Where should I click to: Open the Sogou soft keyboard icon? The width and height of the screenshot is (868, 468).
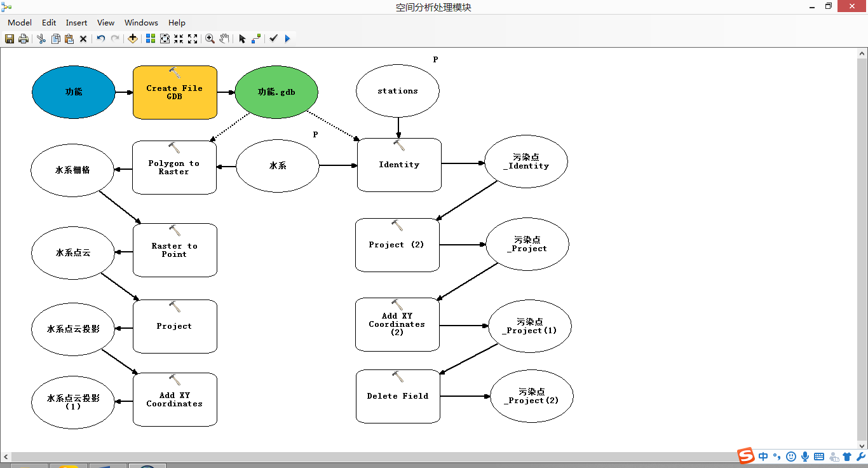click(x=819, y=457)
